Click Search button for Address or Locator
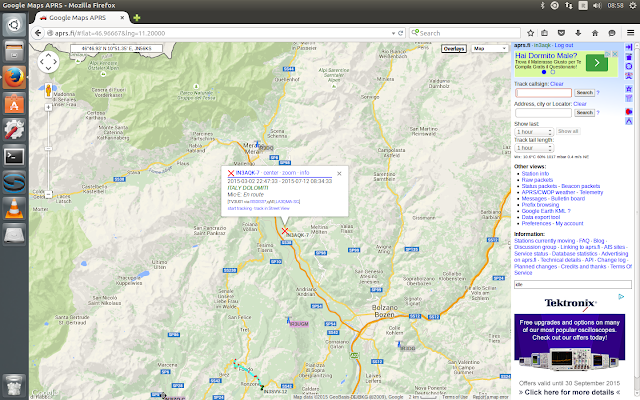The width and height of the screenshot is (640, 400). coord(584,112)
